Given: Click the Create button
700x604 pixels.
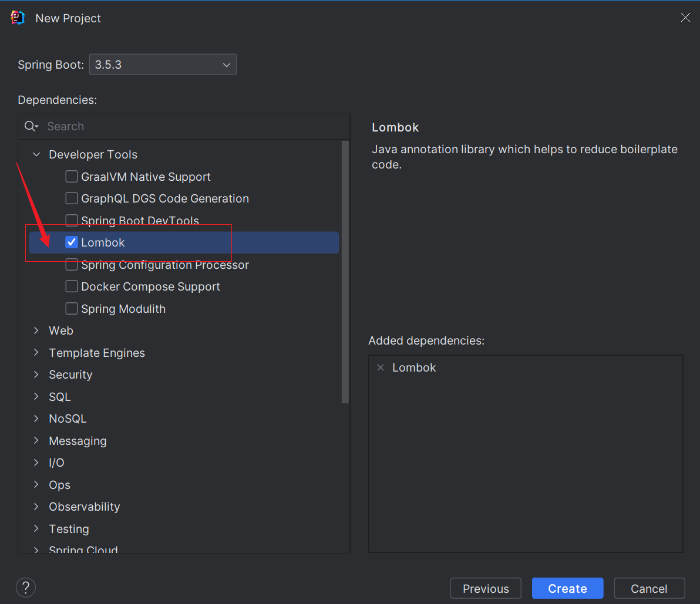Looking at the screenshot, I should click(567, 588).
